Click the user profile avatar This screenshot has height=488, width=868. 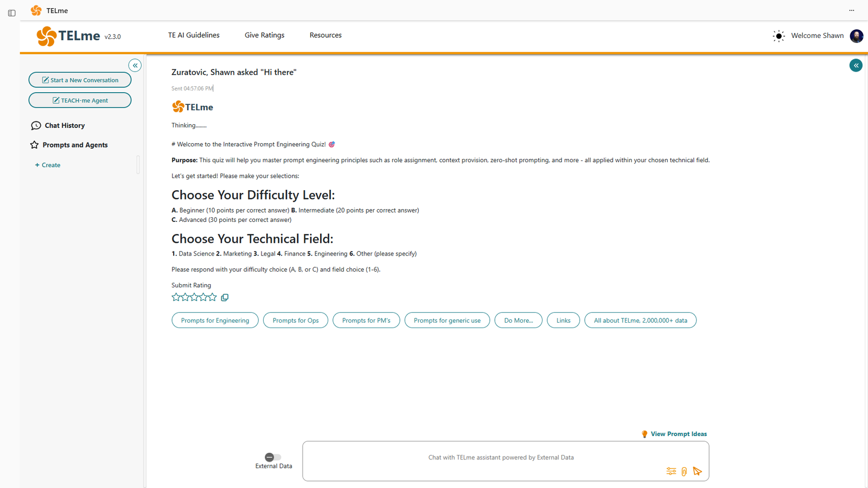856,36
